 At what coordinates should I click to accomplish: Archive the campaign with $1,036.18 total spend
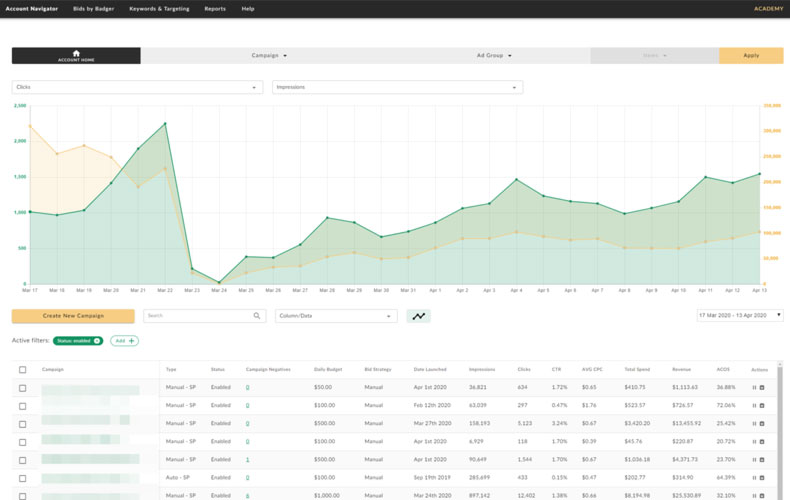pos(762,460)
